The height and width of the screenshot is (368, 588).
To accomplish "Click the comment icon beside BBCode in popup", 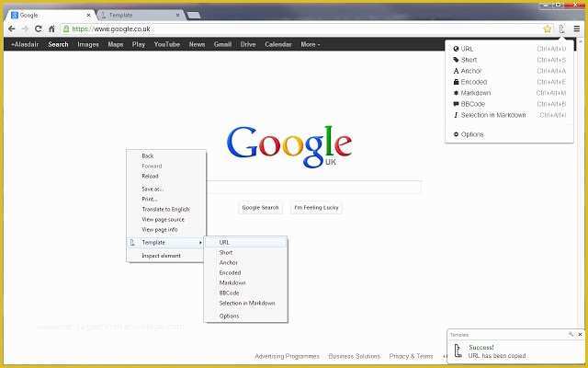I will click(x=456, y=104).
